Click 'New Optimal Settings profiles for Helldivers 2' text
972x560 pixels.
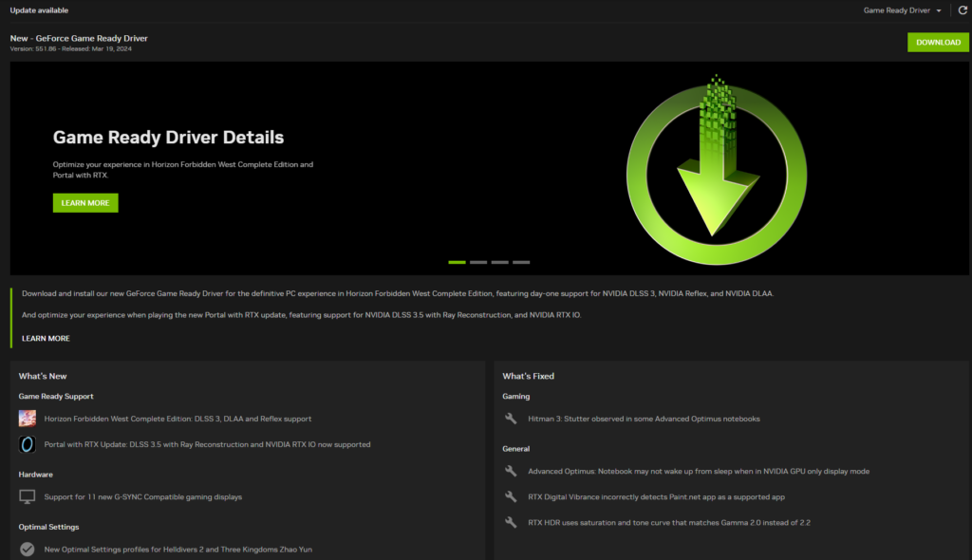pos(178,550)
